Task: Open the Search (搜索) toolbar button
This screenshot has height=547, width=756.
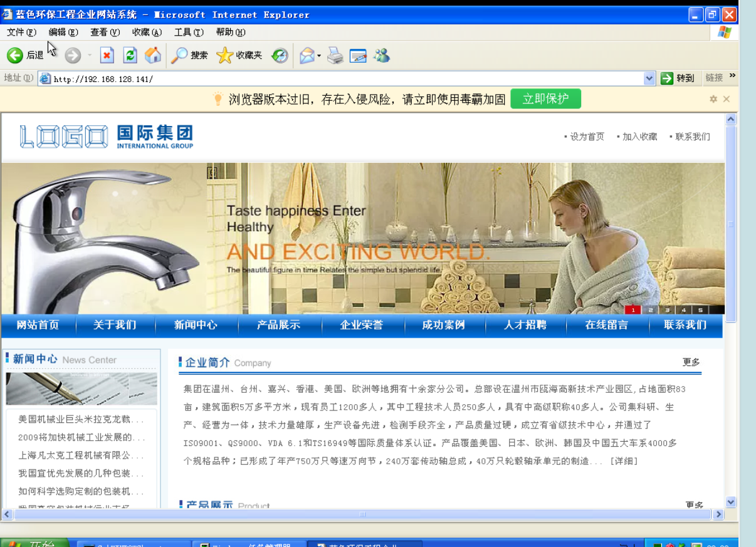Action: tap(190, 56)
